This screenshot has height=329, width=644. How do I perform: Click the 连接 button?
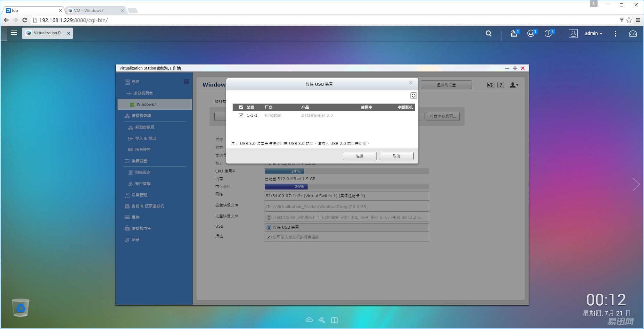pos(359,156)
